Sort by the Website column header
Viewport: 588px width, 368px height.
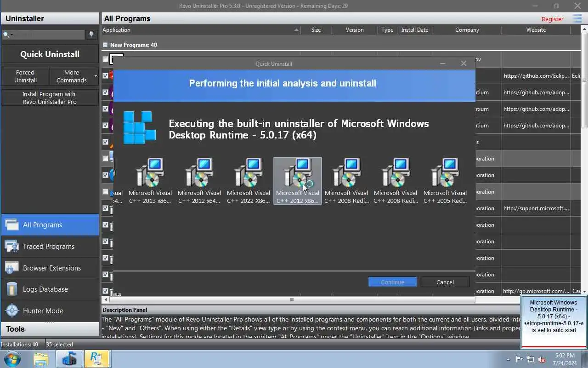coord(536,30)
